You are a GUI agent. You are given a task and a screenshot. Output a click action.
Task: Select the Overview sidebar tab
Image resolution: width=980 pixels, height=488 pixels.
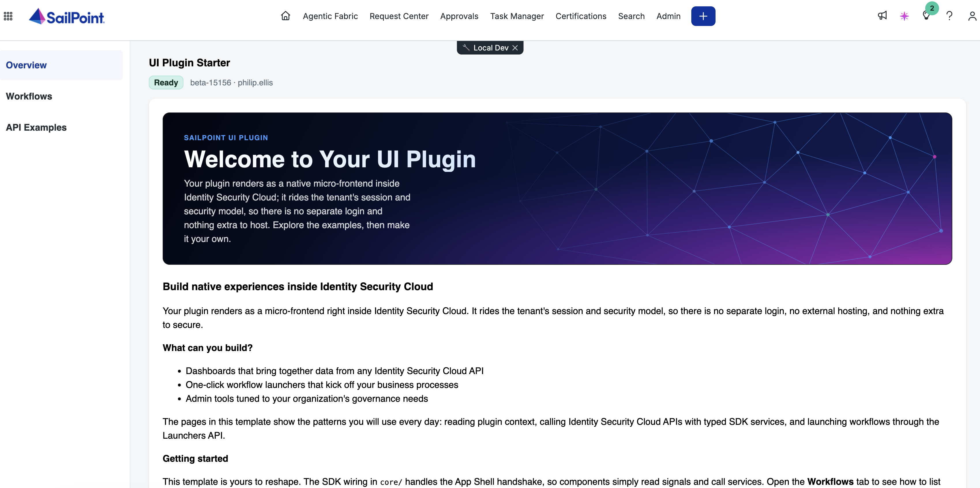61,65
